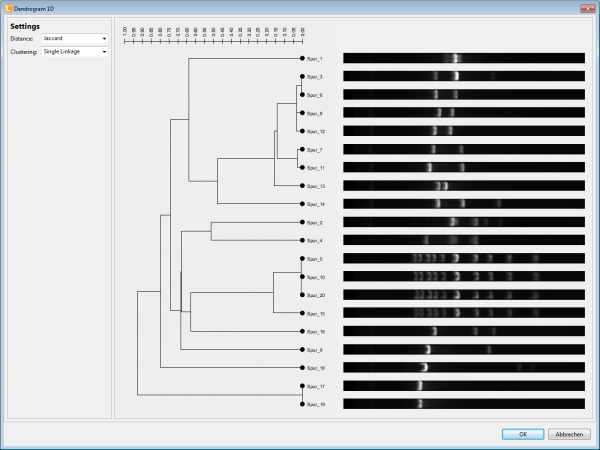Image resolution: width=600 pixels, height=450 pixels.
Task: Select the node dot for Spur_9
Action: pyautogui.click(x=302, y=350)
